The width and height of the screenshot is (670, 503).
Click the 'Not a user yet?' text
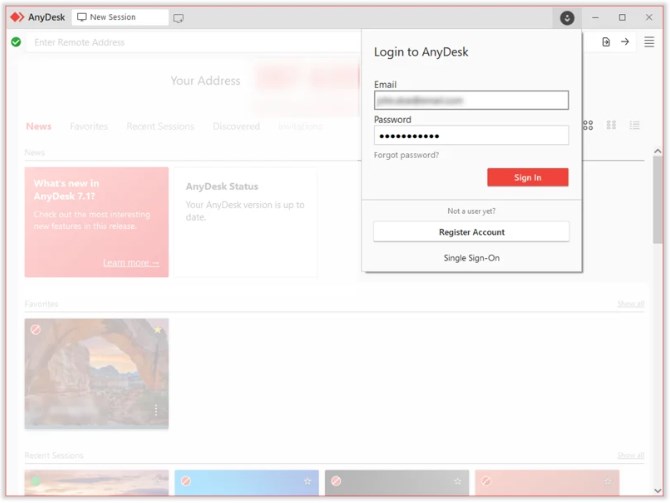click(x=471, y=211)
